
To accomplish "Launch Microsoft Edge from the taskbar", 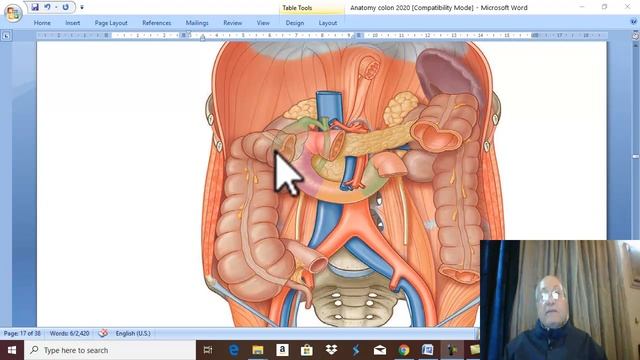I will point(233,350).
